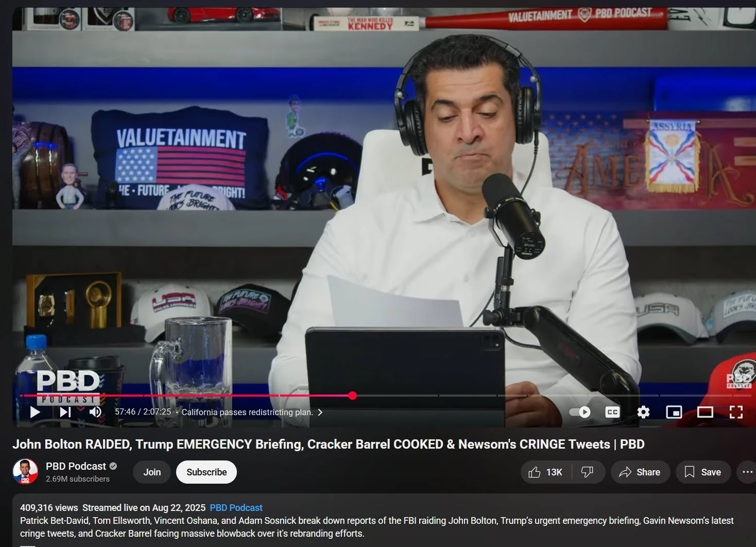
Task: Toggle the autoplay switch
Action: point(580,412)
